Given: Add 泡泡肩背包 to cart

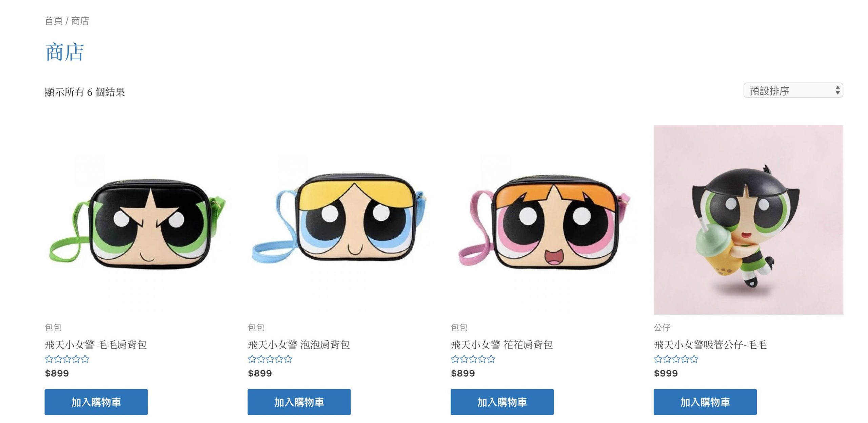Looking at the screenshot, I should click(x=299, y=402).
